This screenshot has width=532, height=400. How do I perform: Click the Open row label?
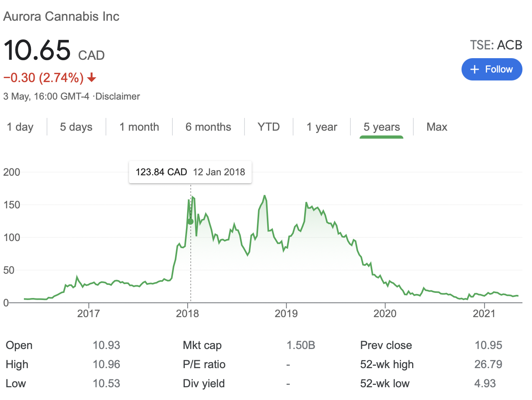pos(19,345)
